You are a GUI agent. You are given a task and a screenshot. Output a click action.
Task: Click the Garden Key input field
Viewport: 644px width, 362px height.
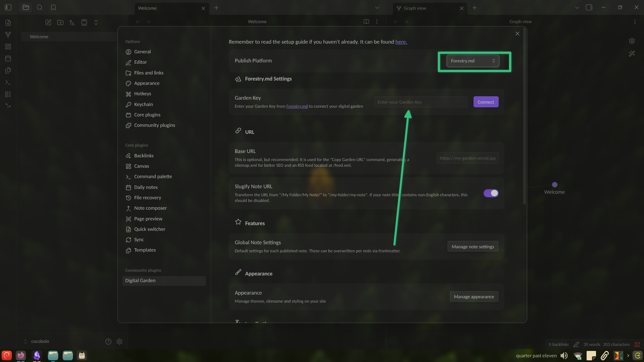point(420,102)
